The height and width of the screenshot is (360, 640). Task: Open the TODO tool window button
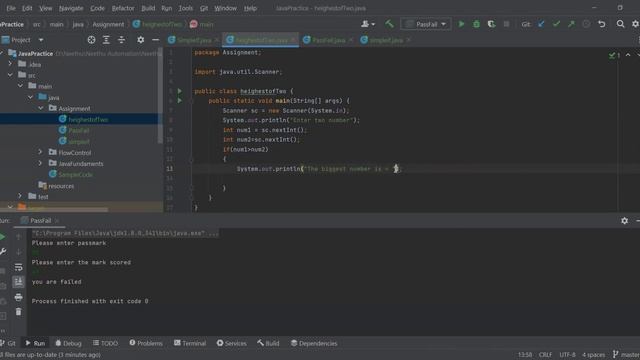[105, 343]
